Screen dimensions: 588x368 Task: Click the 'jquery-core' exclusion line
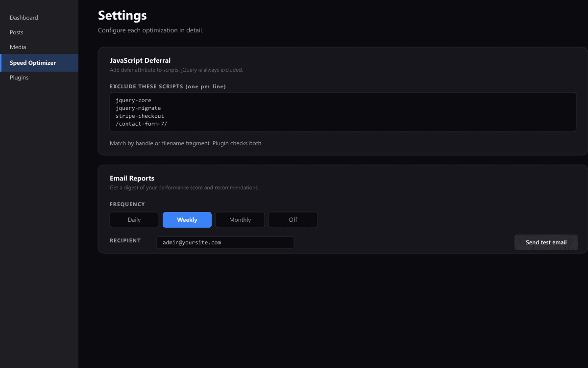coord(133,100)
